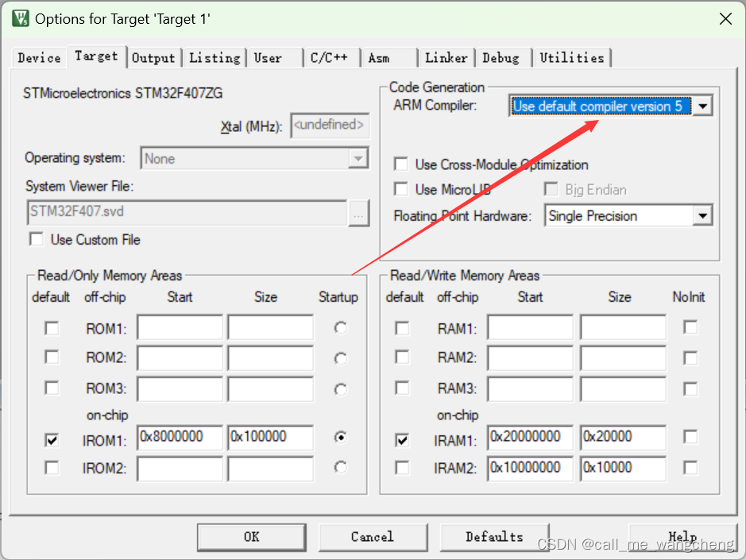Click the ROM1 Start address field
The width and height of the screenshot is (746, 560).
[x=180, y=326]
